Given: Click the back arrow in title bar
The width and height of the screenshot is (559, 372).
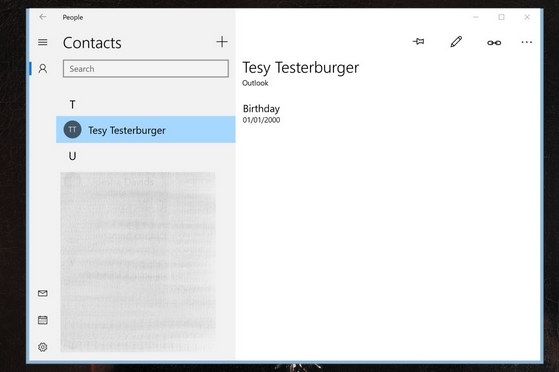Looking at the screenshot, I should [x=43, y=17].
